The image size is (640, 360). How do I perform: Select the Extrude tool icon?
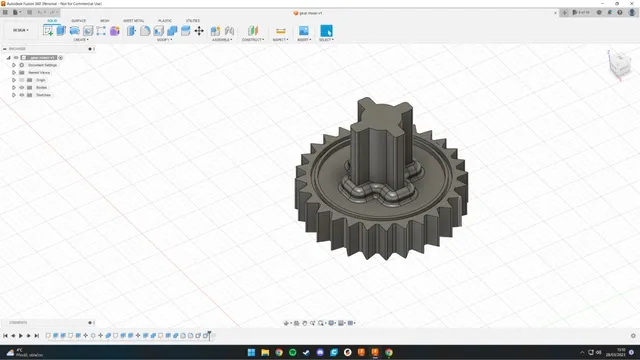(61, 31)
